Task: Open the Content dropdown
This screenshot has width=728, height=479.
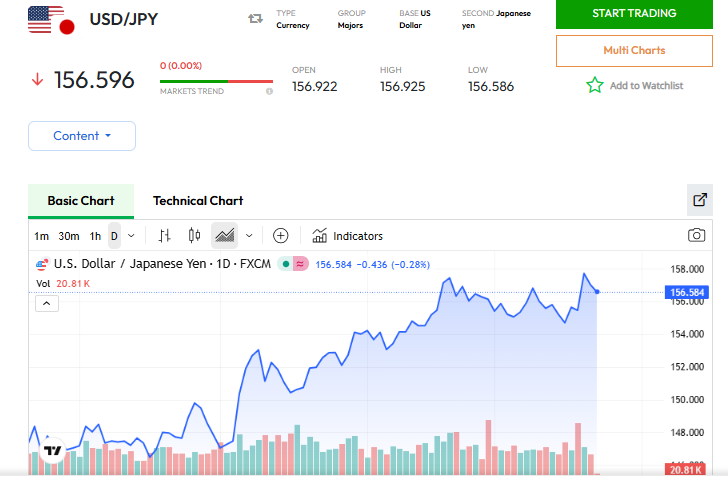Action: [x=82, y=136]
